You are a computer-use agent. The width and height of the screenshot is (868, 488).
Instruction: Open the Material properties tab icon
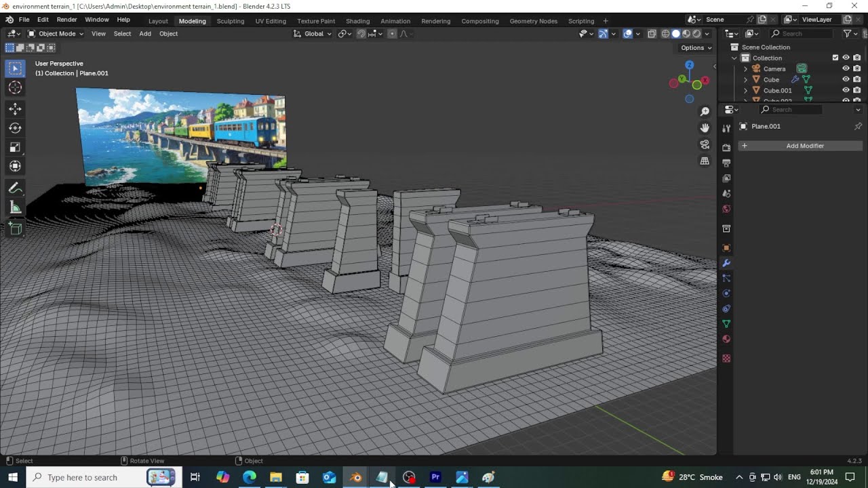click(726, 339)
